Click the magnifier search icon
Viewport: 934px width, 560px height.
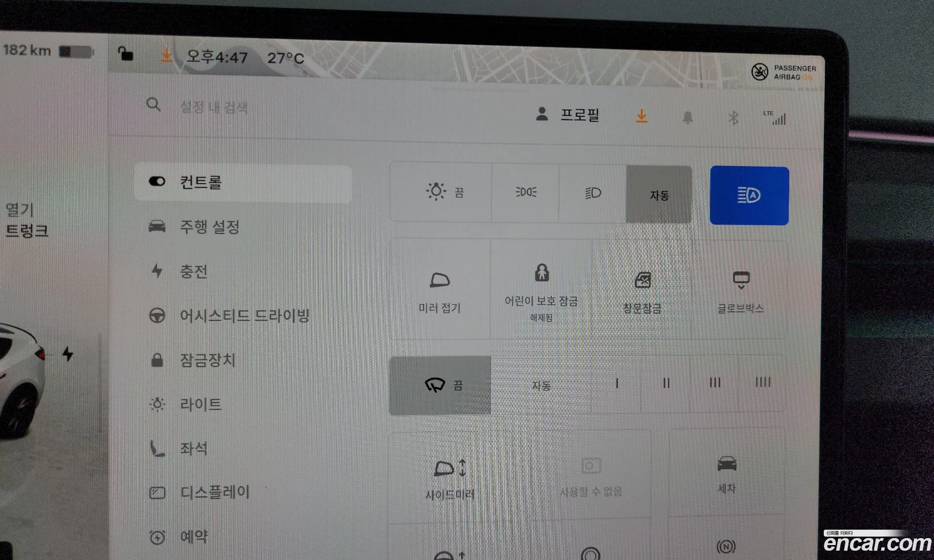pos(153,105)
